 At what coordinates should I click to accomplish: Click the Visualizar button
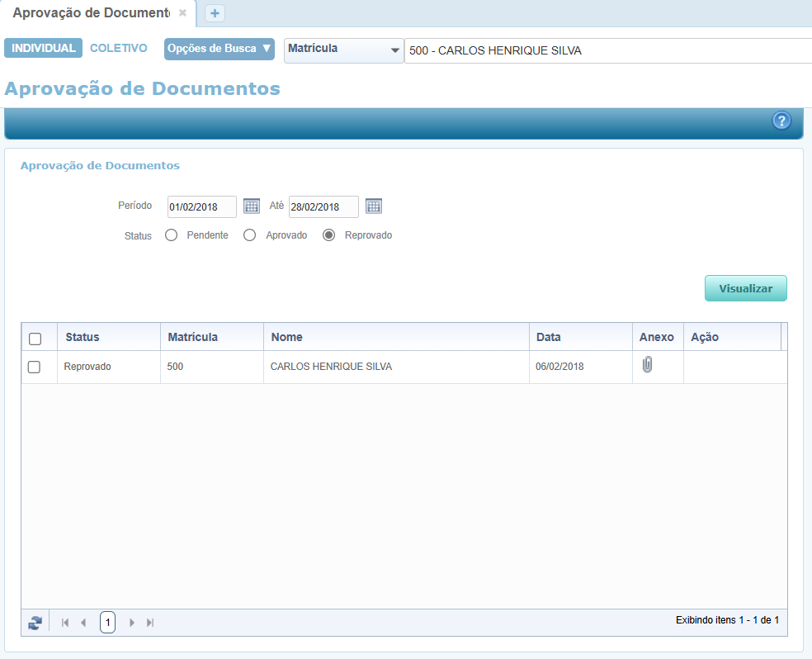[x=746, y=288]
